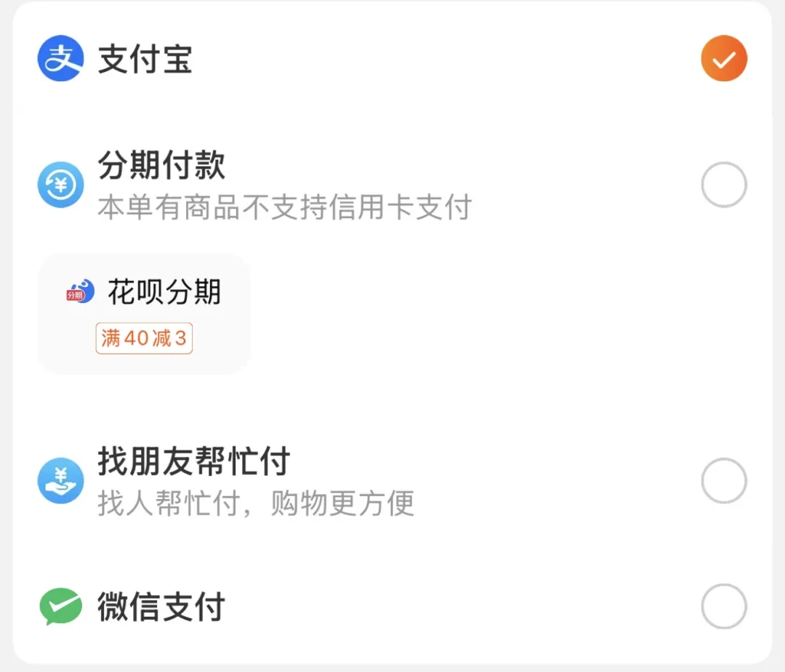Click the WeChat Pay green icon

coord(61,607)
